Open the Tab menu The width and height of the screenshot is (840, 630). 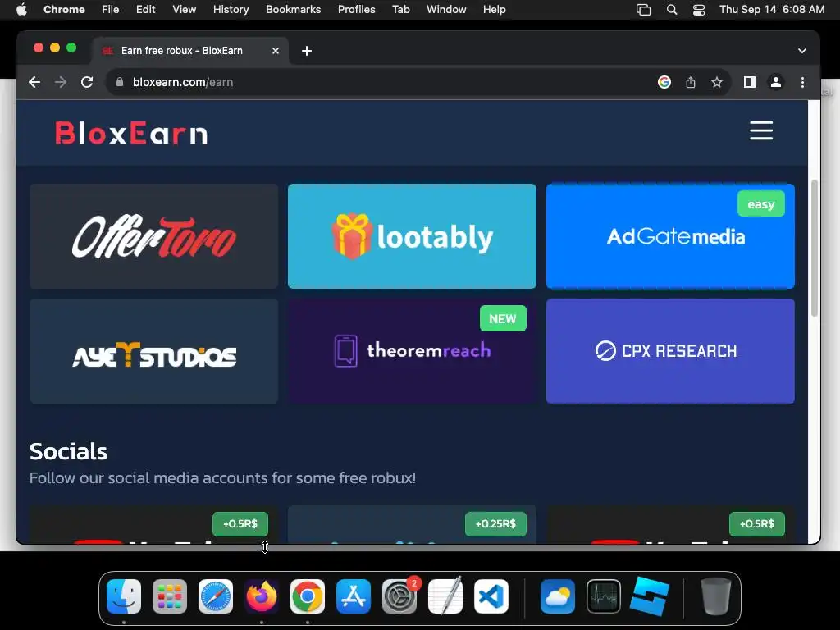[x=400, y=10]
